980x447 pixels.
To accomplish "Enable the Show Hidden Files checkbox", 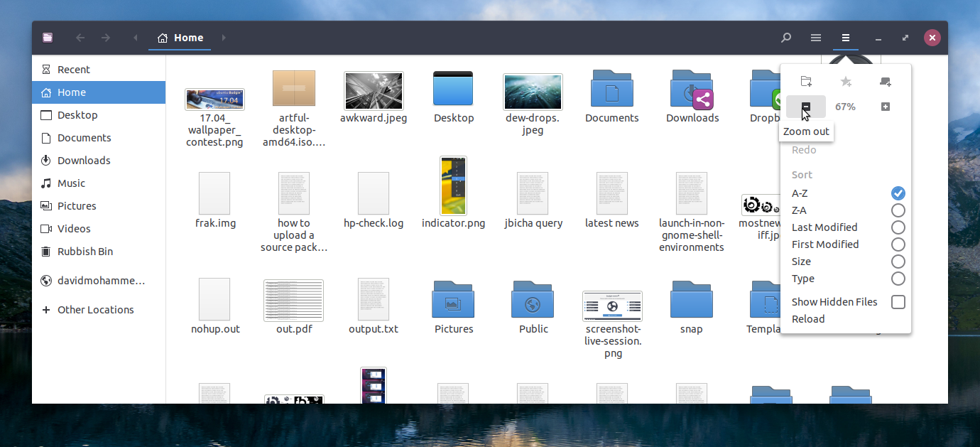I will 898,302.
